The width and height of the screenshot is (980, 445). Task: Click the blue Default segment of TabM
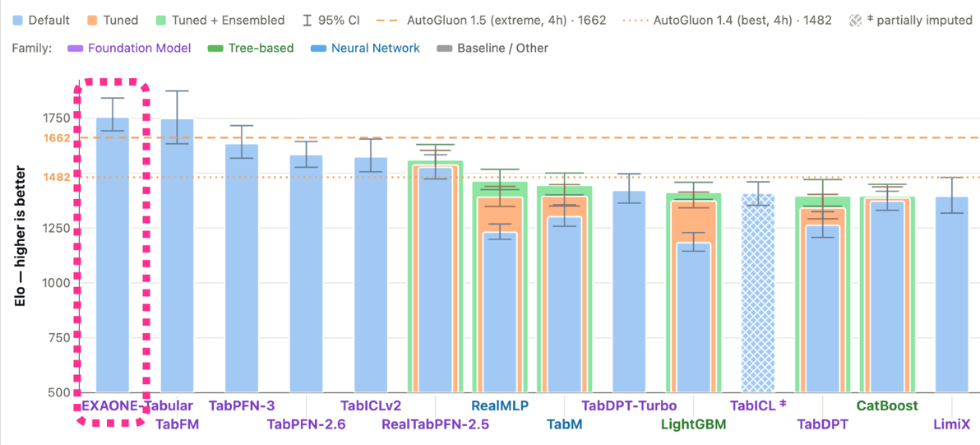pyautogui.click(x=564, y=305)
